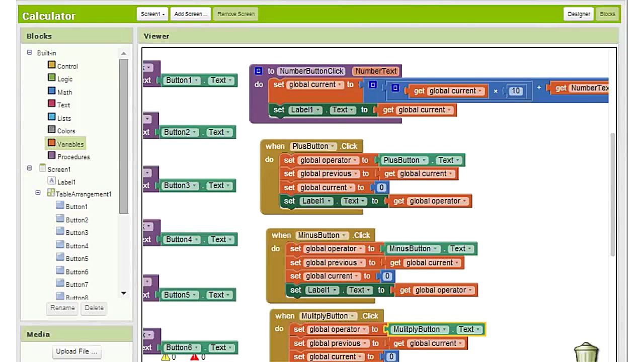
Task: Open the Screen1 dropdown in top bar
Action: tap(152, 14)
